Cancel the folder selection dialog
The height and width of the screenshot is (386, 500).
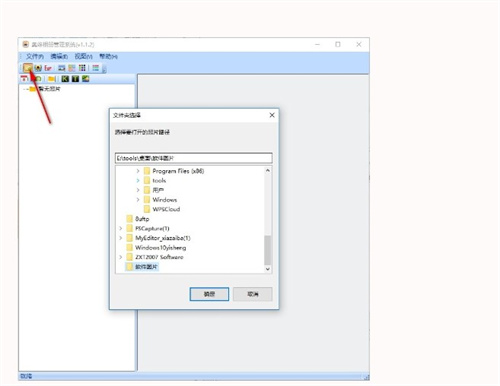[253, 294]
